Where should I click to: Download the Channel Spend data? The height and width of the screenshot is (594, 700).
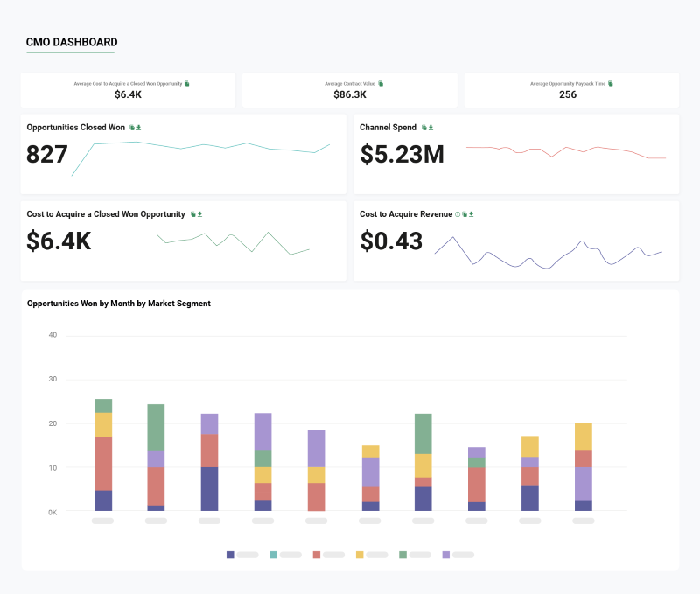(430, 127)
